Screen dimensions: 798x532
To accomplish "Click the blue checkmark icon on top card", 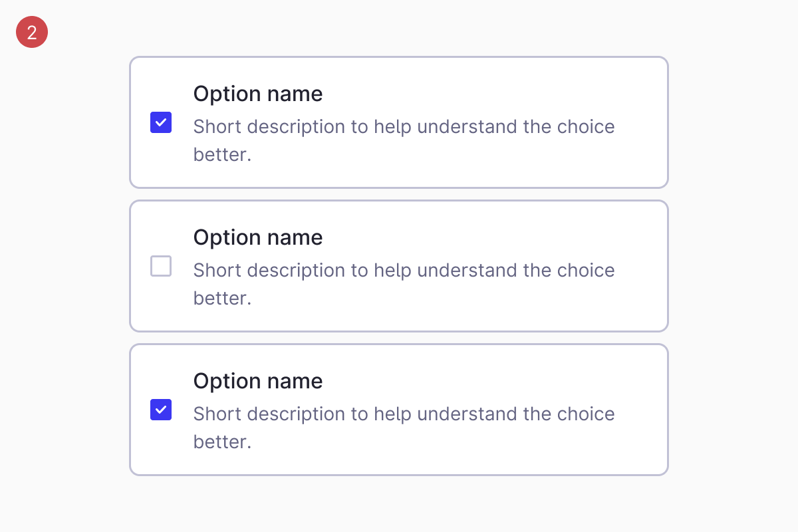I will [160, 122].
